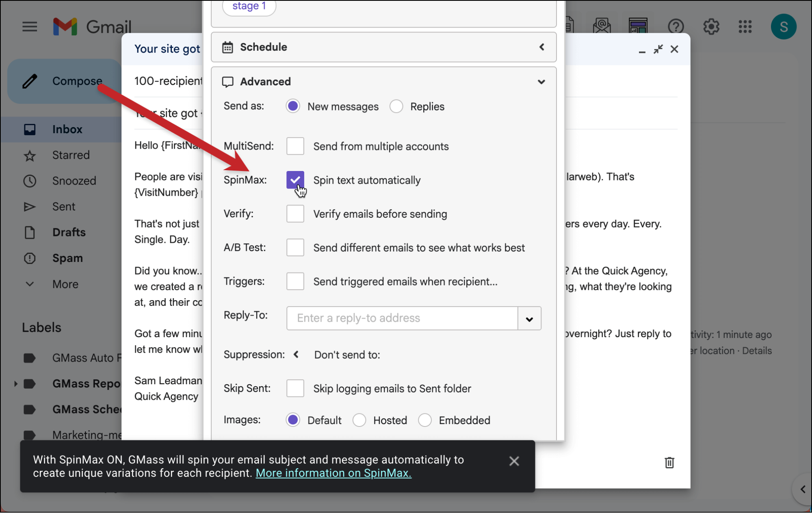
Task: Enable MultiSend send from multiple accounts
Action: (295, 146)
